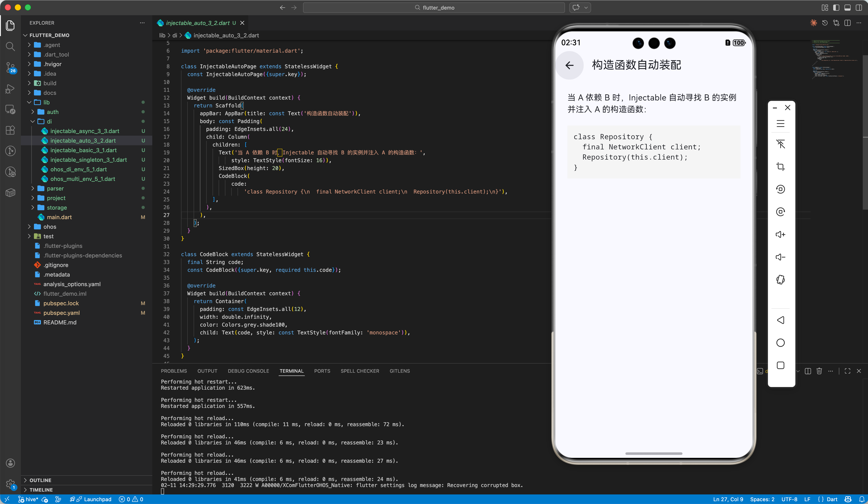
Task: Toggle bottom panel layout button
Action: [847, 7]
